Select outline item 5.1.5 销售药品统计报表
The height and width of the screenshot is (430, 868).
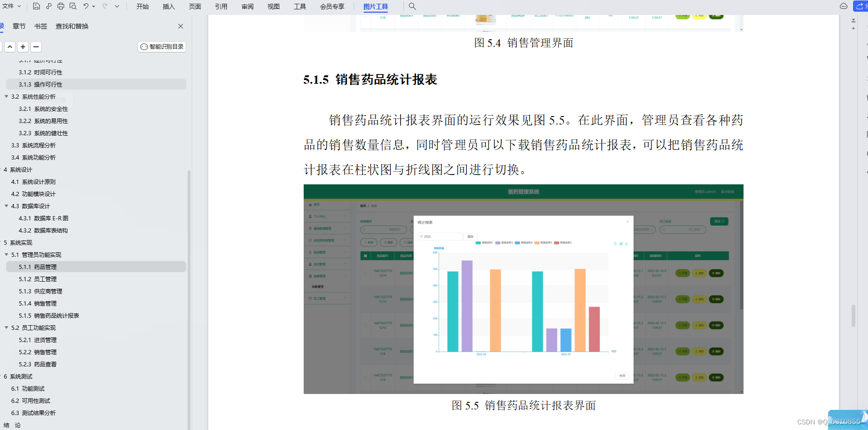click(x=49, y=315)
